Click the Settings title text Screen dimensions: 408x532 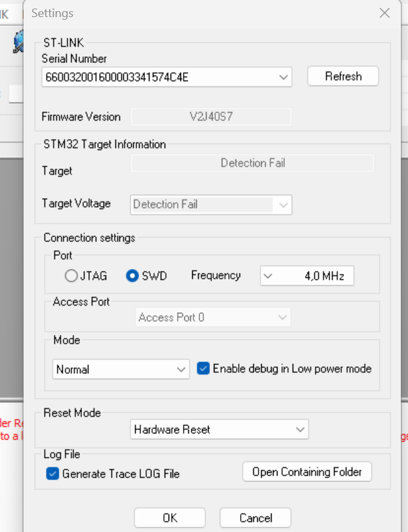(52, 13)
